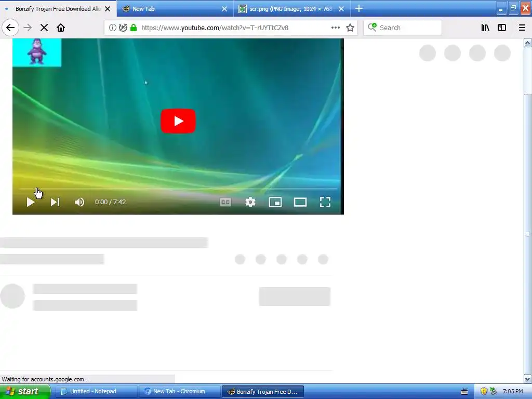Skip to the next video

click(x=55, y=202)
